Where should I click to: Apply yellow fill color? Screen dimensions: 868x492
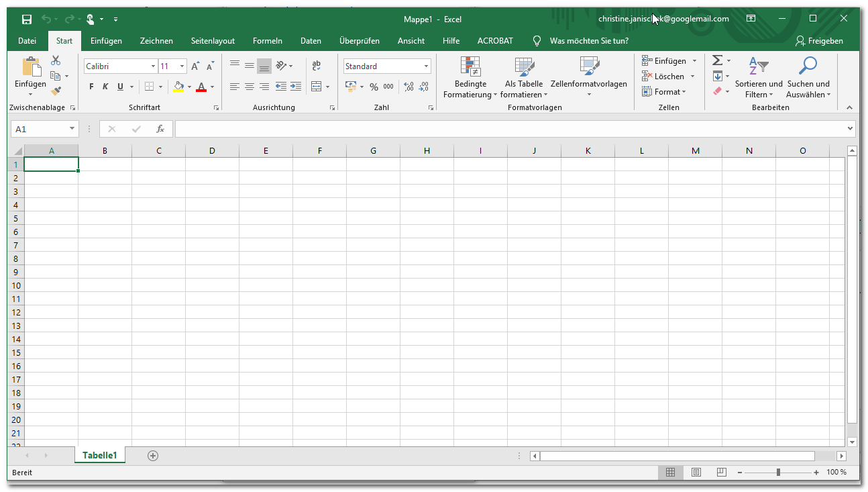click(x=178, y=87)
